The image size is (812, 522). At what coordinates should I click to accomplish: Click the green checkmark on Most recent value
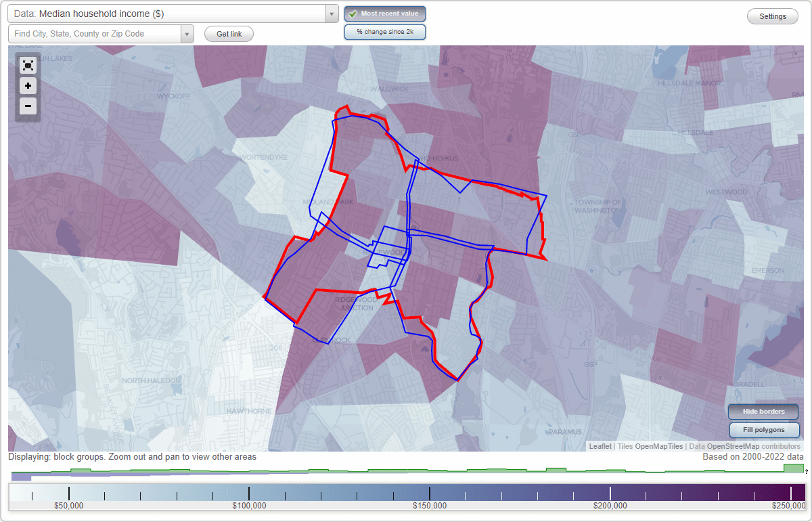point(353,14)
